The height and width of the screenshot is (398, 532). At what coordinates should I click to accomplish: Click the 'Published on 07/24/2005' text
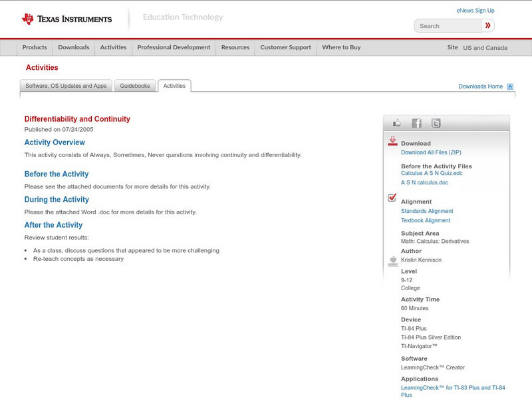59,130
